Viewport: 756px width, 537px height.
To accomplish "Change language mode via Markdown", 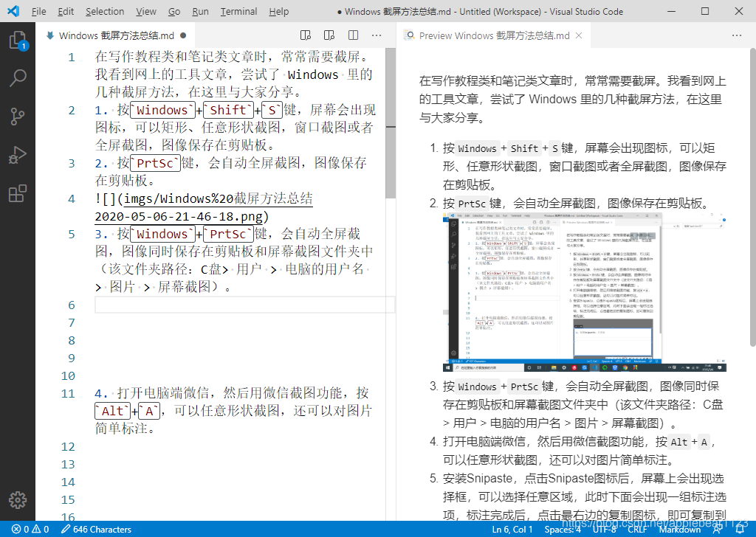I will (680, 530).
